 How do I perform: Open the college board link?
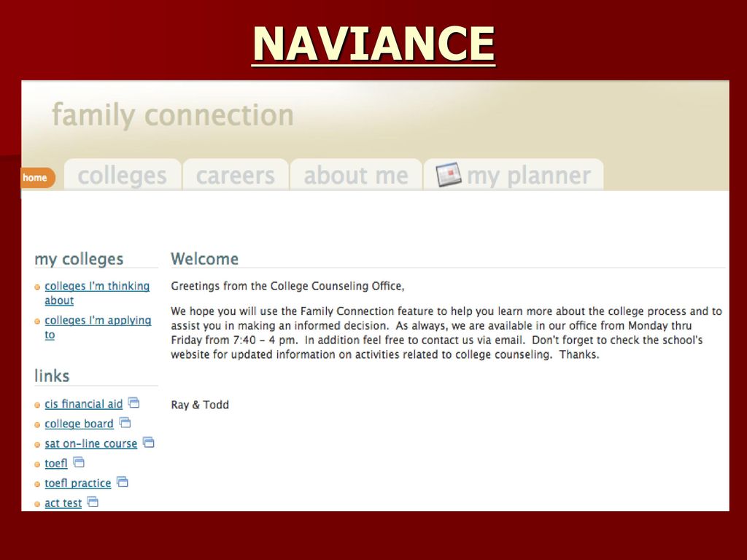79,424
